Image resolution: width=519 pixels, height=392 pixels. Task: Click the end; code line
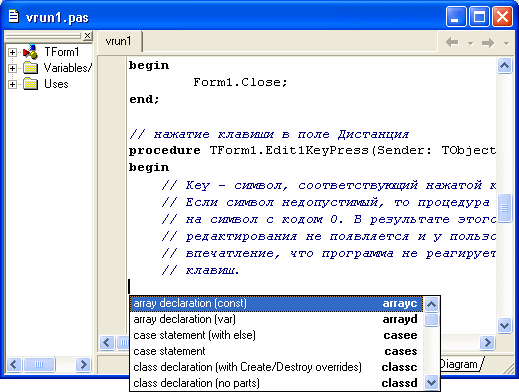click(144, 99)
